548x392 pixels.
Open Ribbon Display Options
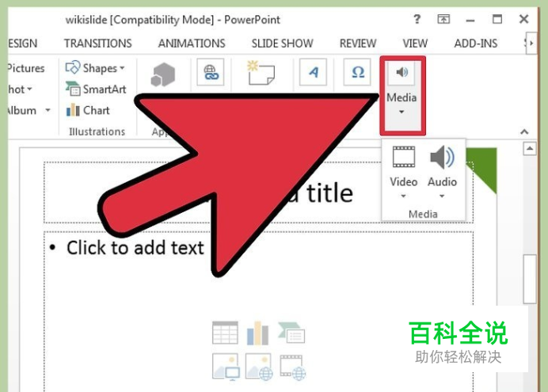click(x=443, y=19)
